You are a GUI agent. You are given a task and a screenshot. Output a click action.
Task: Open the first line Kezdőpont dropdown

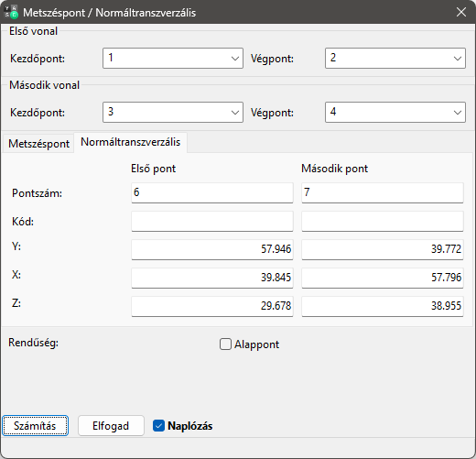(x=173, y=58)
